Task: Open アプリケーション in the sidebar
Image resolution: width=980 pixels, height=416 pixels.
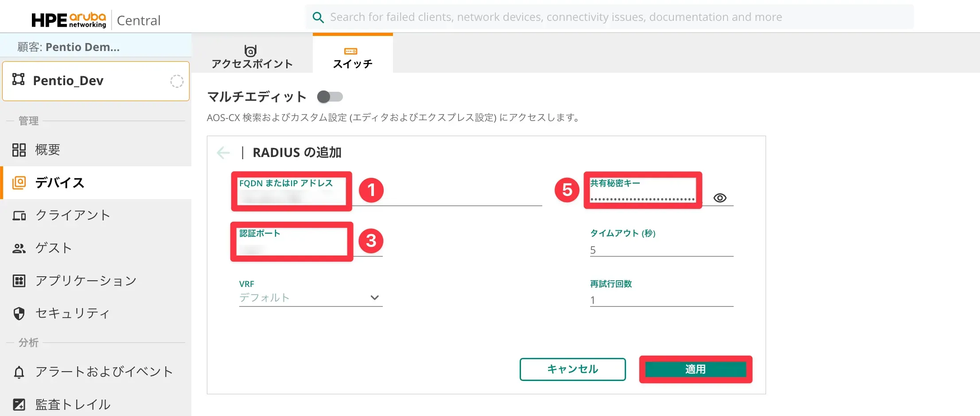Action: 86,281
